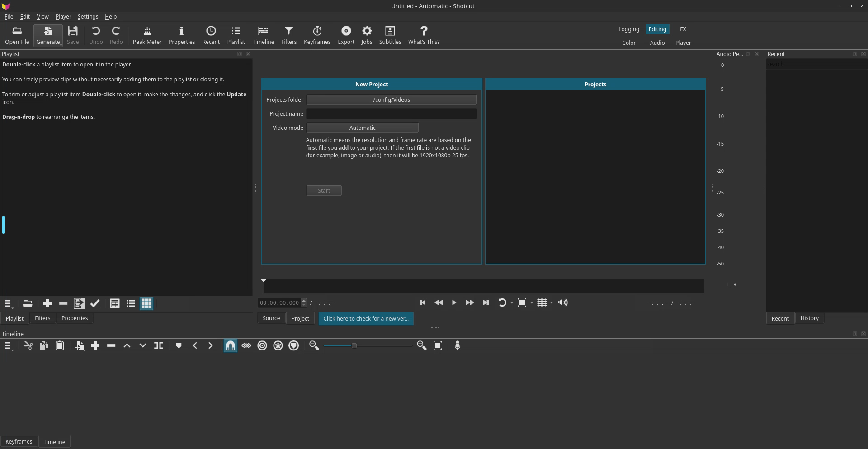Switch to the History tab
Screen dimensions: 868x449
tap(809, 318)
